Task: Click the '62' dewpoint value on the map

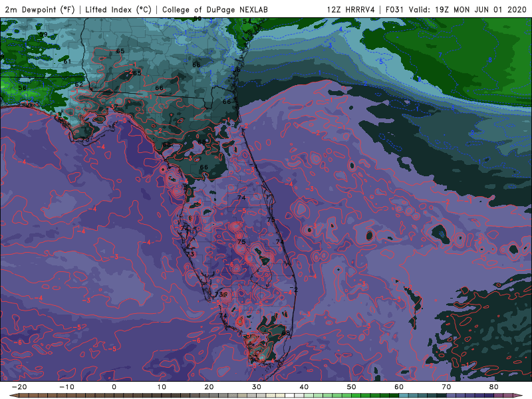Action: coord(78,84)
